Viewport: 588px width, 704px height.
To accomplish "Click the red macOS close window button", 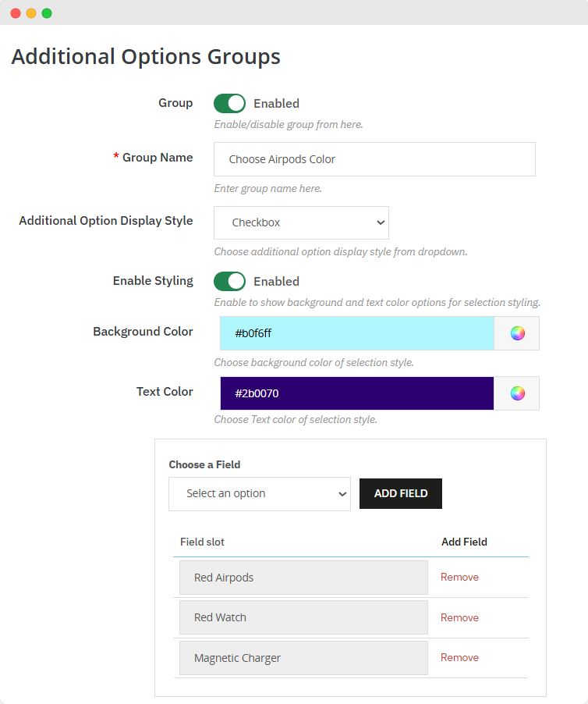I will pyautogui.click(x=16, y=13).
